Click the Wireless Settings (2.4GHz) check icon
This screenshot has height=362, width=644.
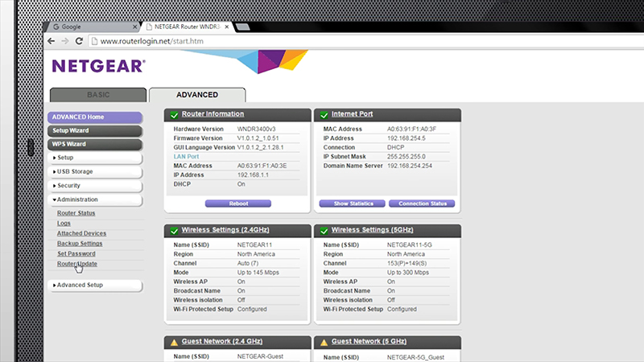click(174, 231)
